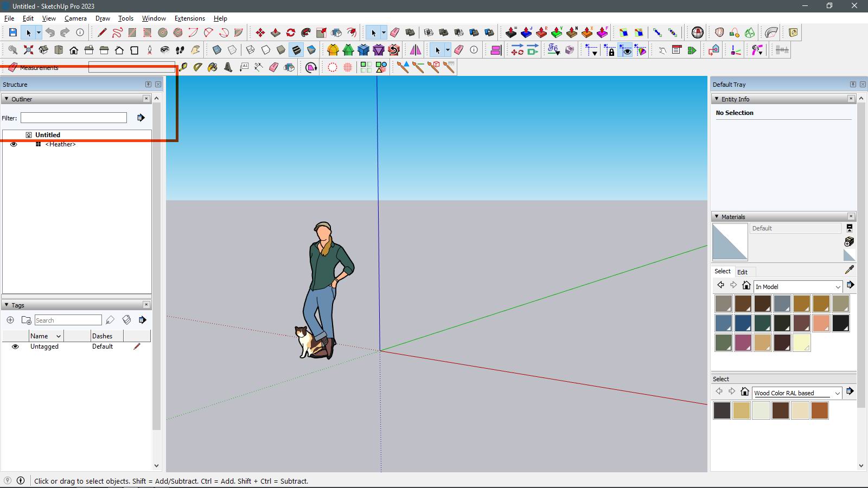
Task: Open Tags panel details arrow button
Action: click(142, 320)
